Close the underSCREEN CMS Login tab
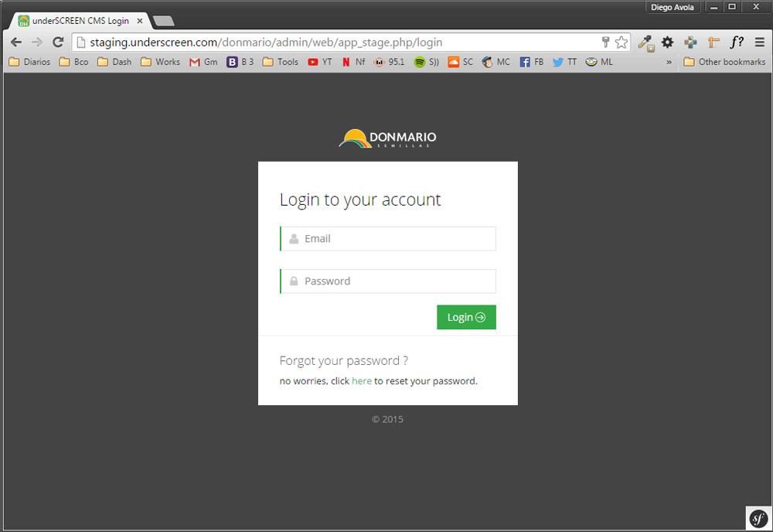Image resolution: width=773 pixels, height=532 pixels. click(140, 21)
